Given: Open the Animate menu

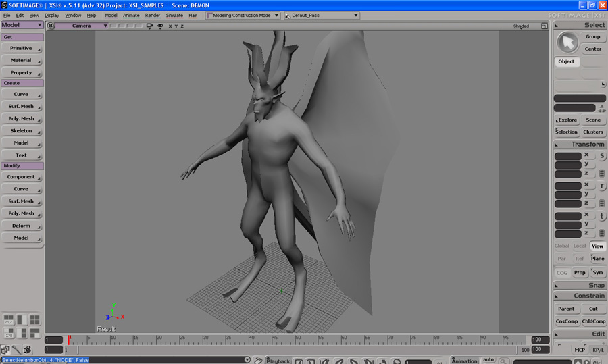Looking at the screenshot, I should [x=131, y=15].
